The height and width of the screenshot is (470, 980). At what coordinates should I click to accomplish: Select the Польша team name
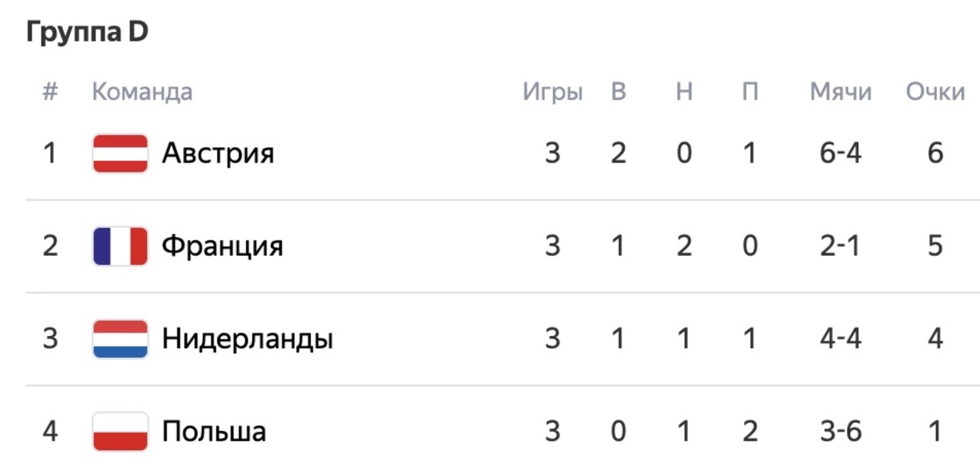[214, 431]
